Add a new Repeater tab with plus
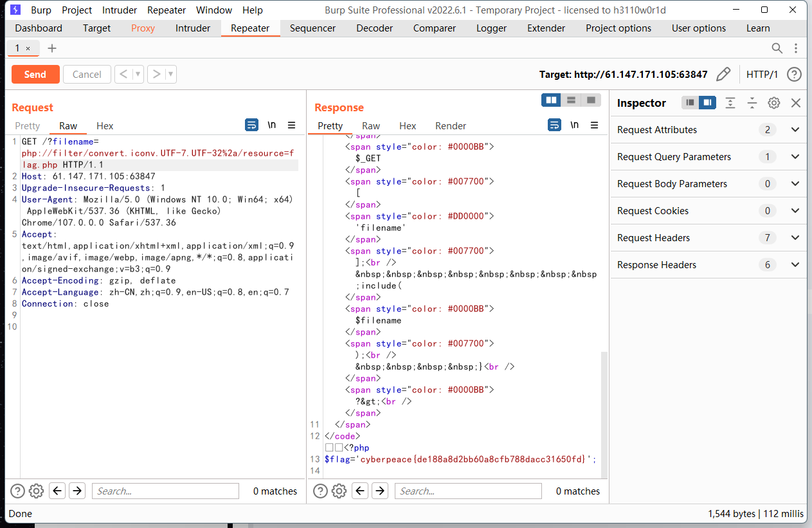The width and height of the screenshot is (812, 528). (52, 48)
